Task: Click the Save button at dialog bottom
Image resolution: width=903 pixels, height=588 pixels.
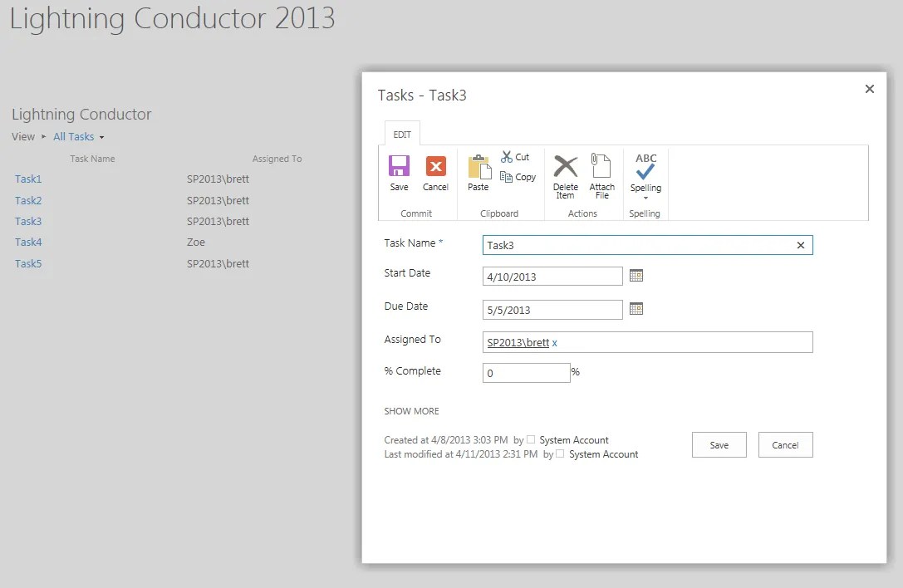Action: coord(719,445)
